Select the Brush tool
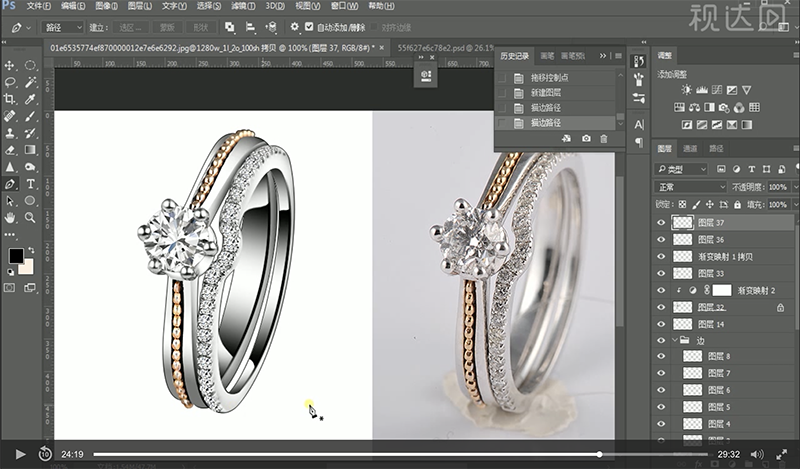The height and width of the screenshot is (469, 800). [30, 116]
